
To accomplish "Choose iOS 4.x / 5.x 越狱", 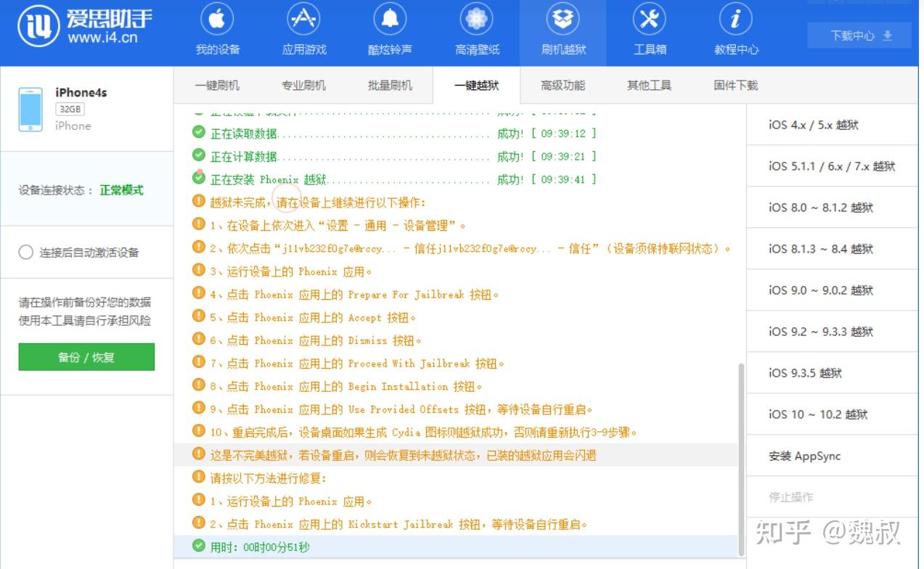I will pyautogui.click(x=832, y=125).
